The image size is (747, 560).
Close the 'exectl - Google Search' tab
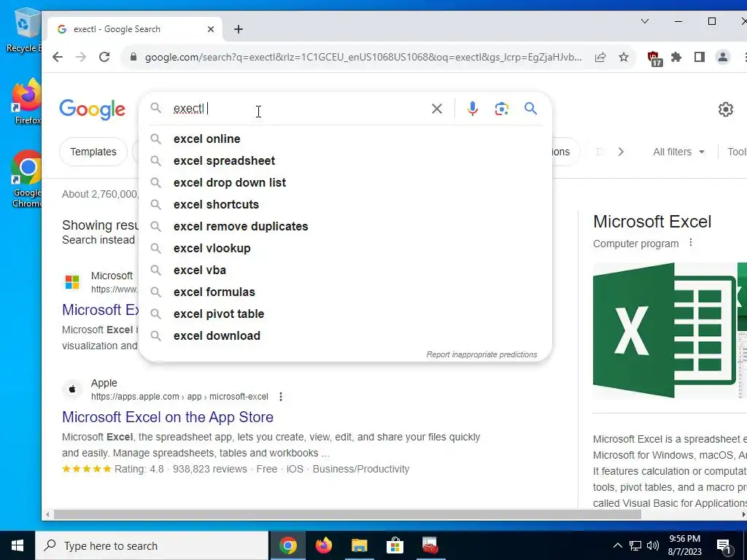211,29
